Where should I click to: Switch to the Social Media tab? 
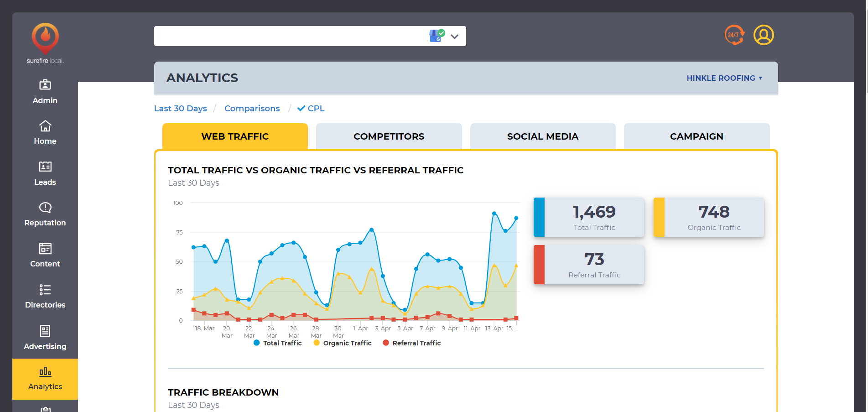(543, 136)
